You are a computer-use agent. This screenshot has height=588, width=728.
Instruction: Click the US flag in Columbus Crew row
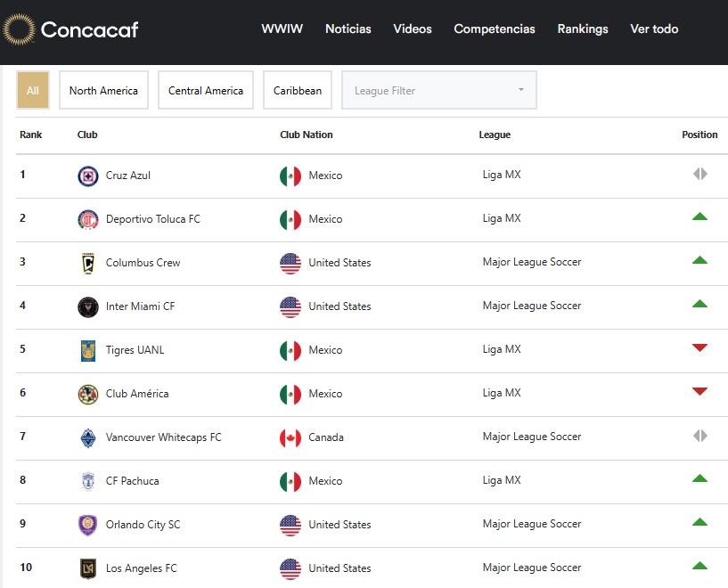click(290, 264)
